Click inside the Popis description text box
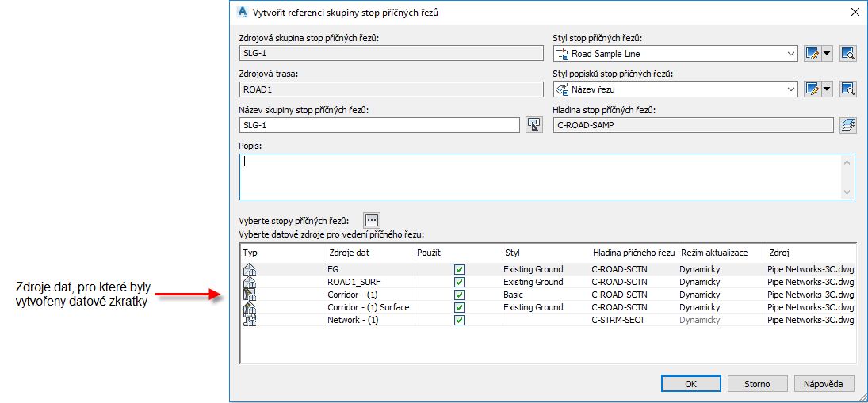This screenshot has height=403, width=868. click(539, 177)
